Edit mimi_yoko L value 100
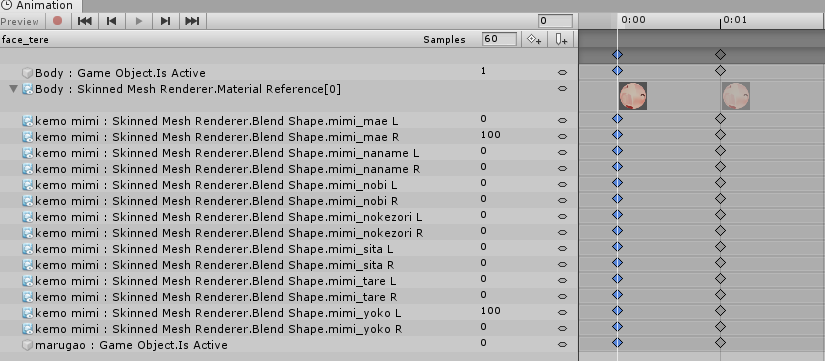 click(x=490, y=310)
